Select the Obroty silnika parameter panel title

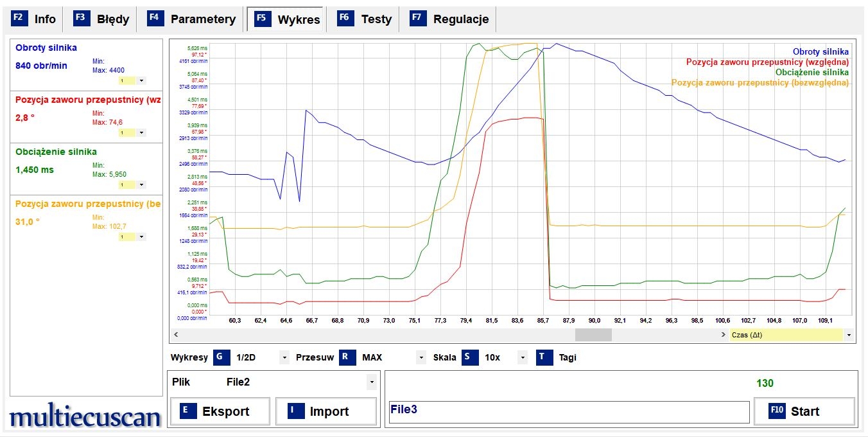tap(46, 48)
